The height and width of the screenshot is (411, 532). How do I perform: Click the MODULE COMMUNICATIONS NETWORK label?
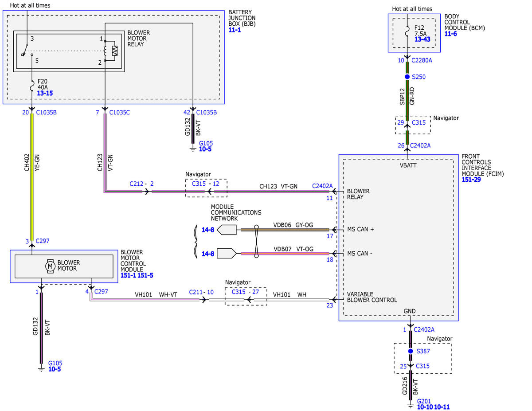pos(236,213)
